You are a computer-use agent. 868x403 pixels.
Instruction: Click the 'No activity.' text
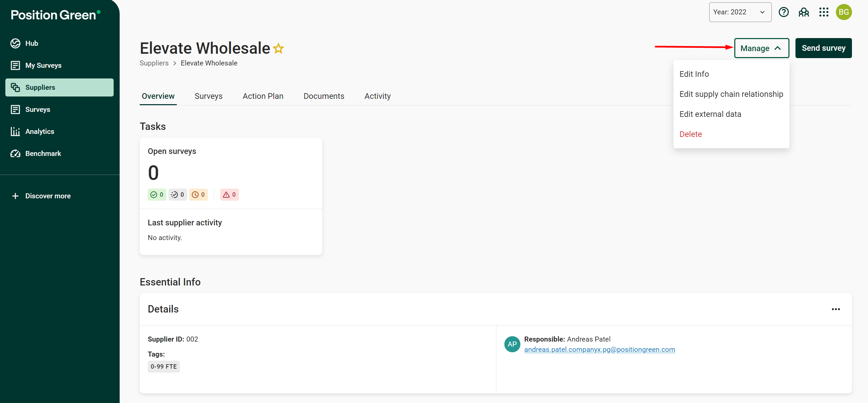coord(165,238)
